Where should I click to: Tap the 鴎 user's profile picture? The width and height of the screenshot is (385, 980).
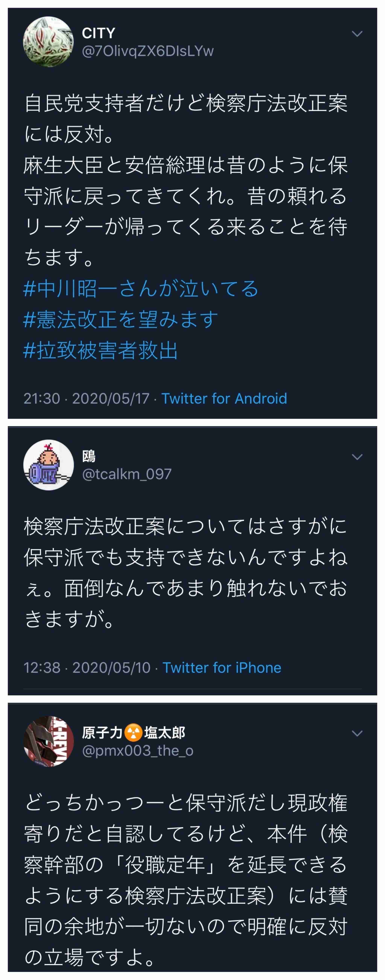pyautogui.click(x=48, y=465)
